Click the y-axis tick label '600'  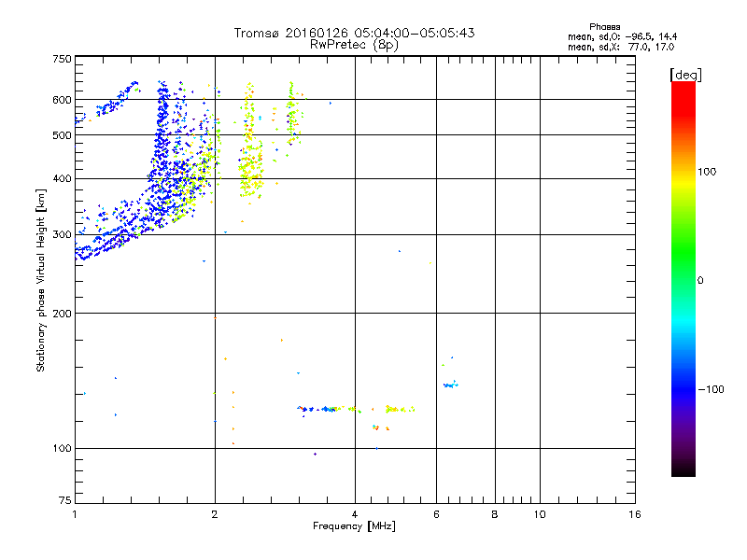coord(62,100)
